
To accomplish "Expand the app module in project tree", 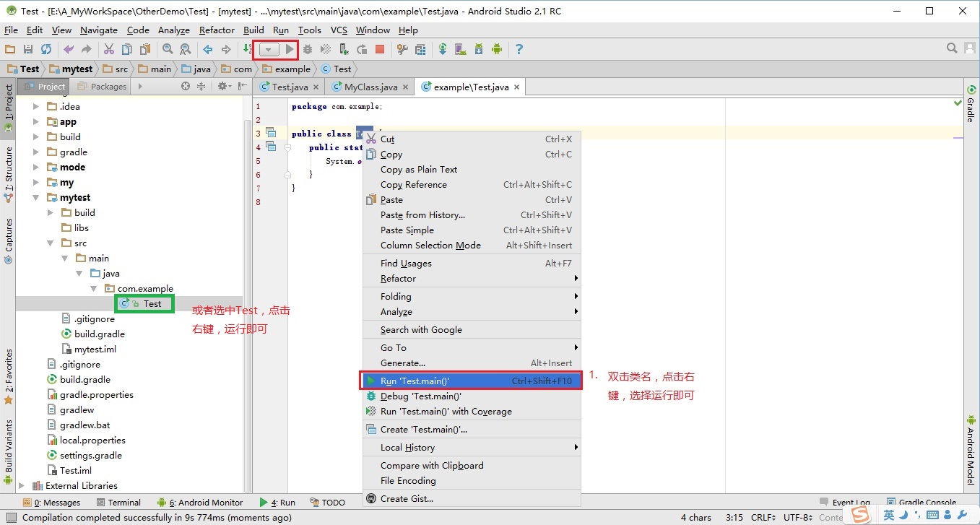I will [36, 122].
